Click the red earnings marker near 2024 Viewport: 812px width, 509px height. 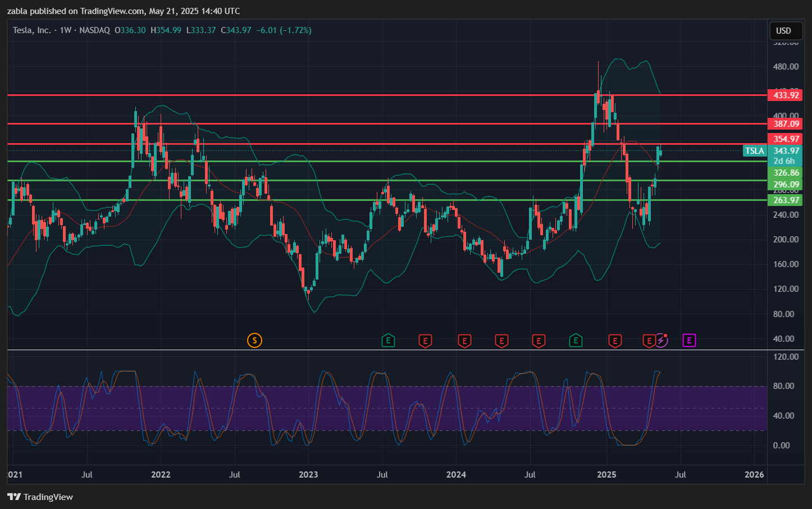[464, 340]
